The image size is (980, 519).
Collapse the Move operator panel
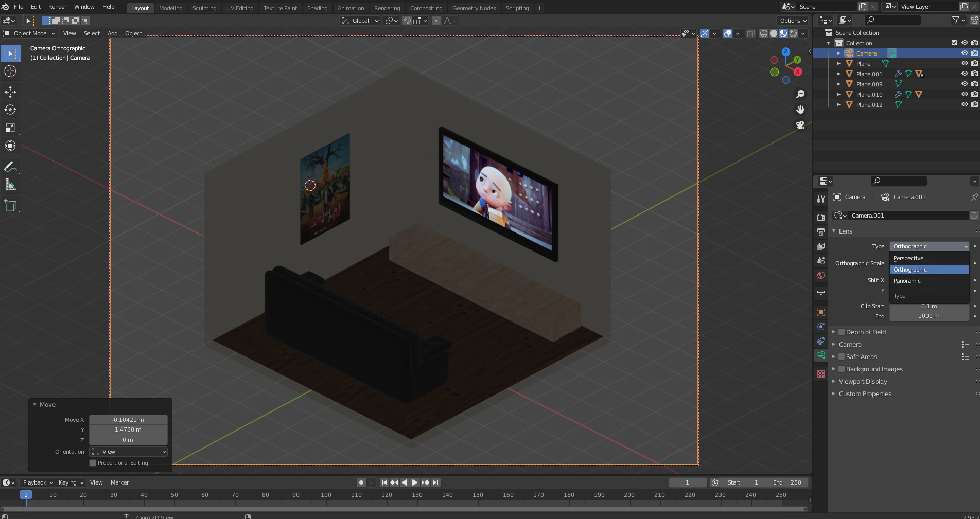34,404
